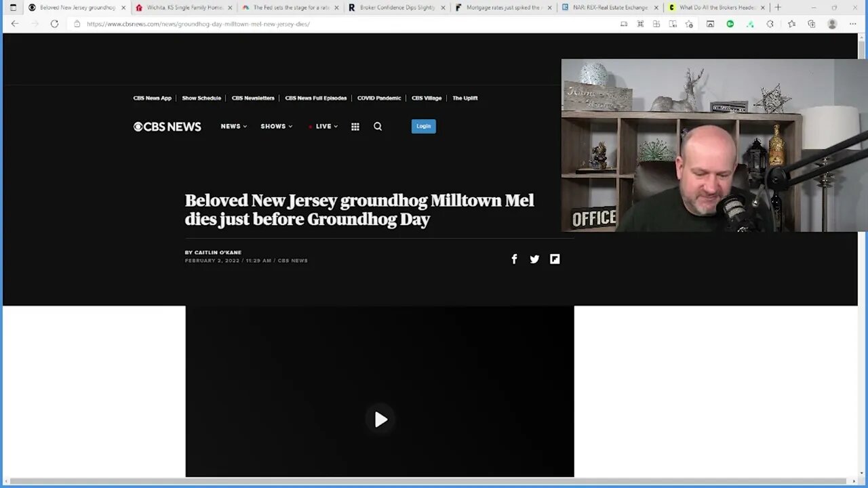Viewport: 868px width, 488px height.
Task: Close the Wichita KS Single Family Home tab
Action: point(230,7)
